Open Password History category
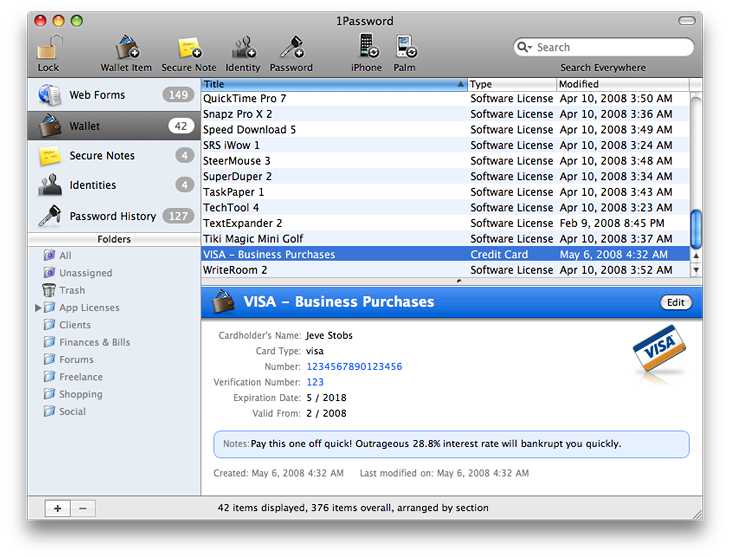 (112, 216)
